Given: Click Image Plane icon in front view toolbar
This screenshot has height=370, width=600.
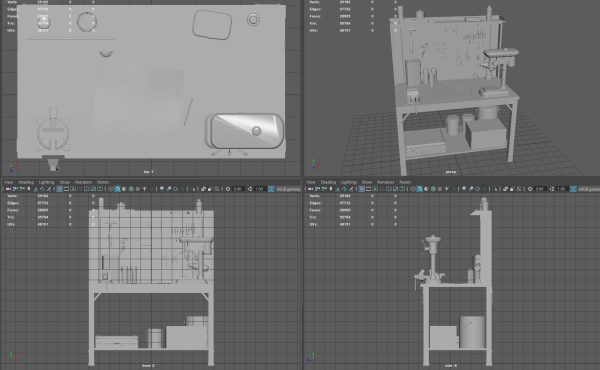Looking at the screenshot, I should point(36,189).
